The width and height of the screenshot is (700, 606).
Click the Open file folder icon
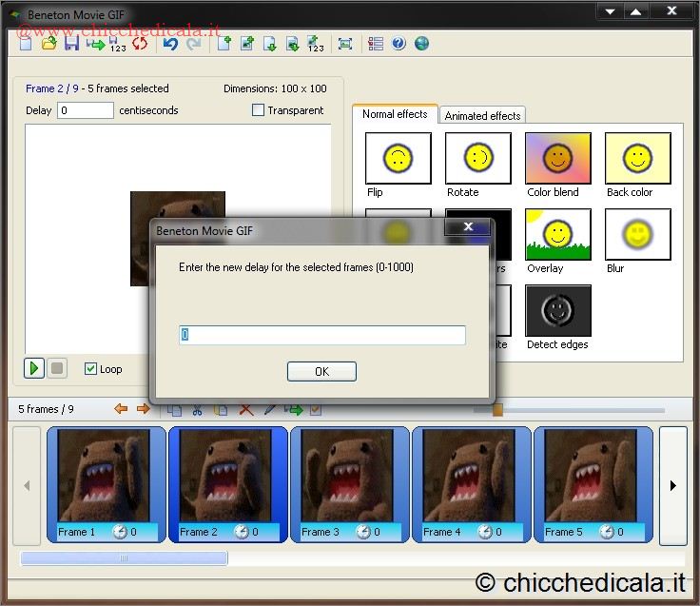point(49,44)
